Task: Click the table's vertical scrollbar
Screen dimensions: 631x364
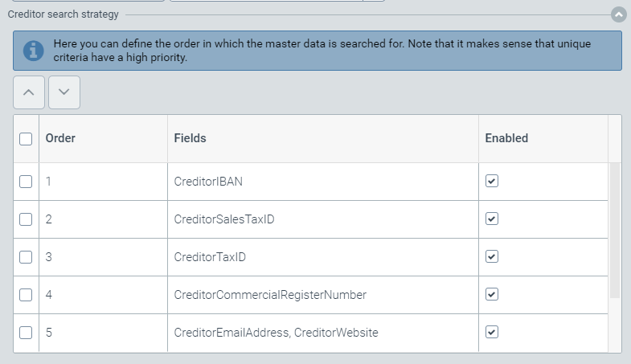Action: point(615,229)
